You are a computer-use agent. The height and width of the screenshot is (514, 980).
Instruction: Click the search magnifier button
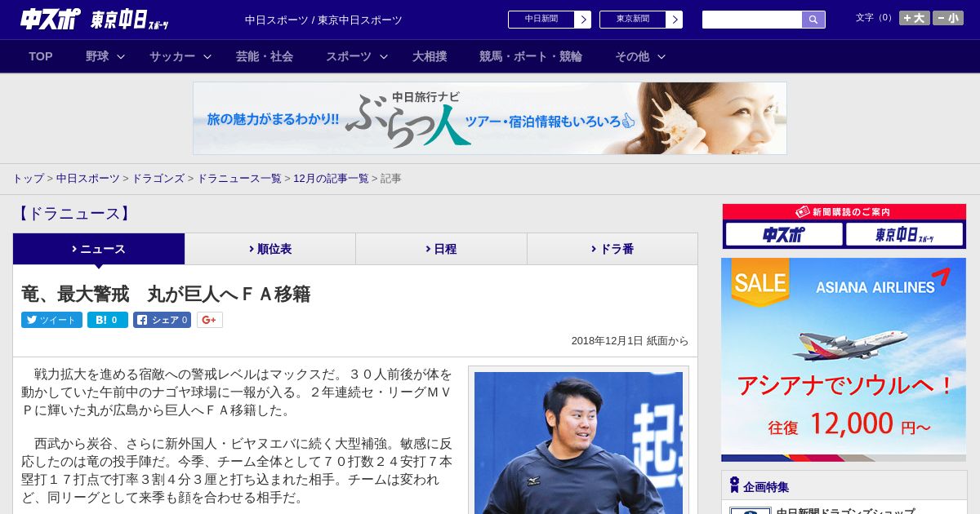pyautogui.click(x=813, y=20)
